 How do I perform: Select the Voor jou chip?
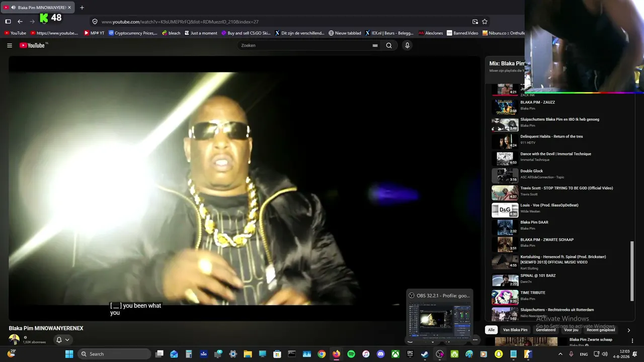(572, 330)
